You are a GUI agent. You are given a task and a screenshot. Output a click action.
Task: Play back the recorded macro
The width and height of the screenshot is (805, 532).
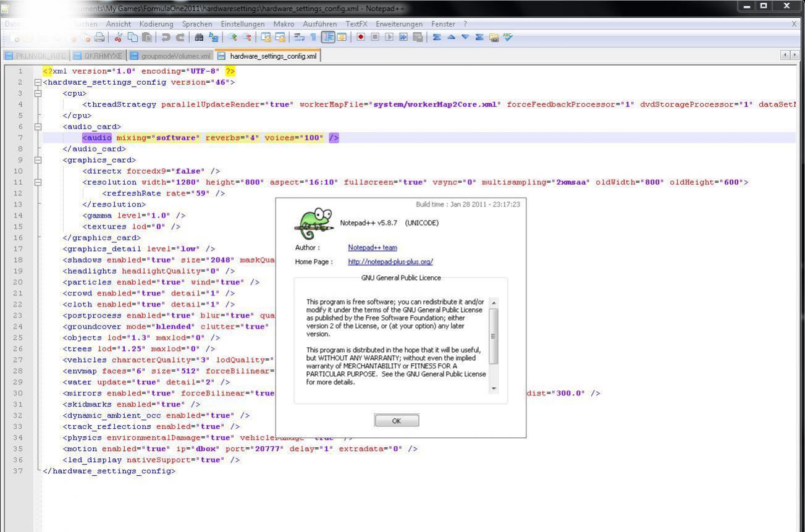coord(390,37)
